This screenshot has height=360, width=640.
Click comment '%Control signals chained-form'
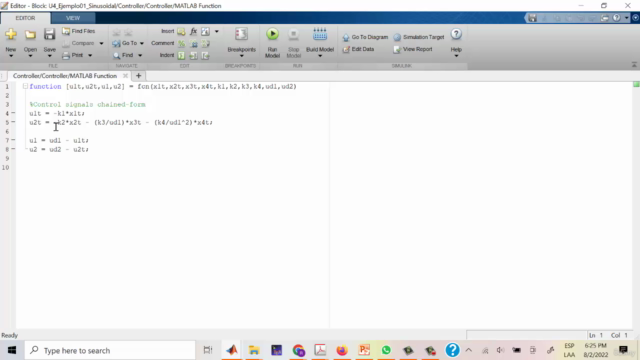click(87, 104)
